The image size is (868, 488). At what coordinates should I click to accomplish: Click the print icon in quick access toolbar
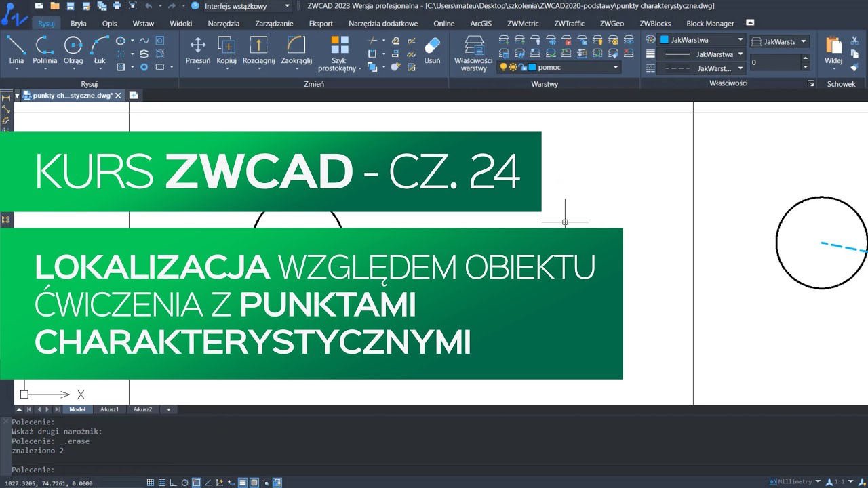(x=117, y=6)
